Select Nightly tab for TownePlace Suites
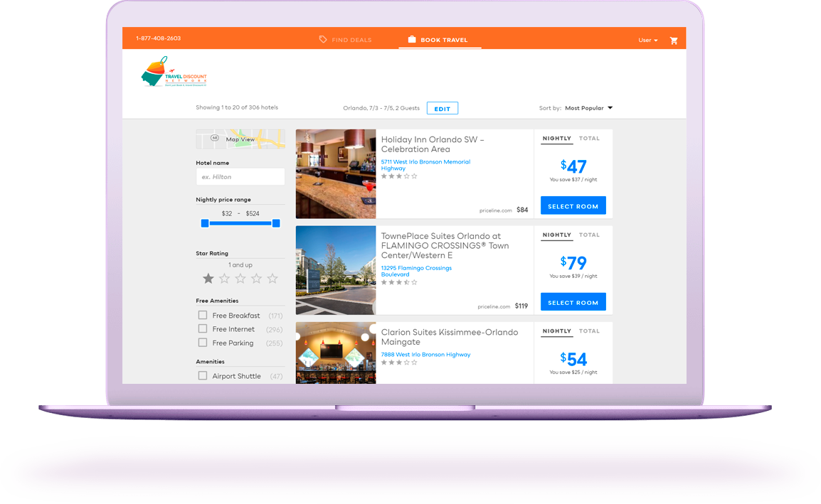 [x=556, y=235]
